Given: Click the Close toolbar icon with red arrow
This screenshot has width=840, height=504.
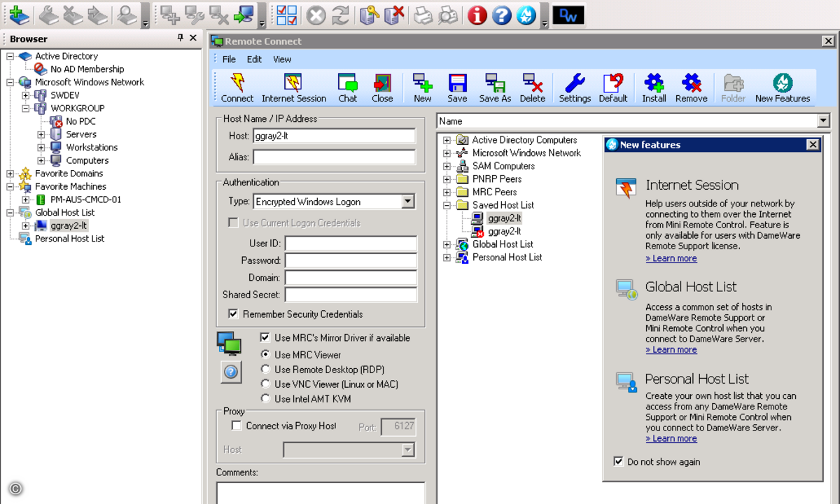Looking at the screenshot, I should click(x=382, y=88).
